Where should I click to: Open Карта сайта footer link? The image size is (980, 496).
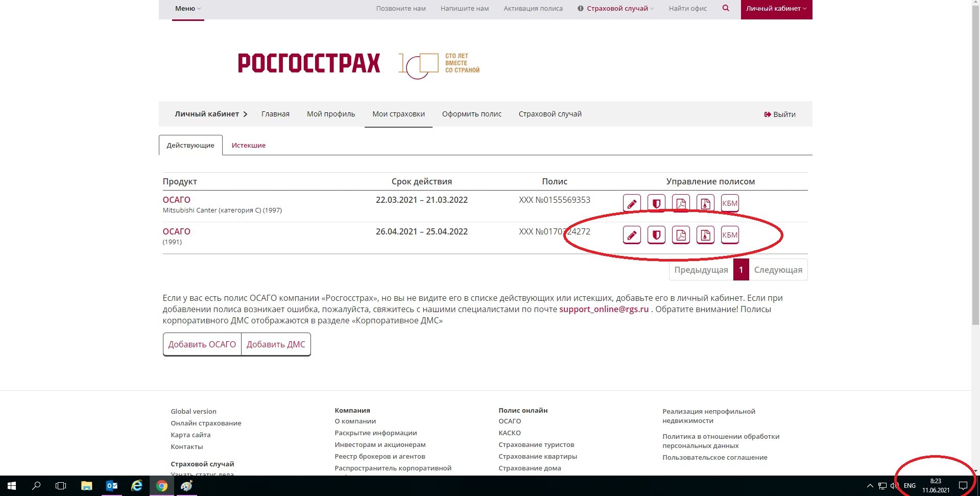point(190,435)
